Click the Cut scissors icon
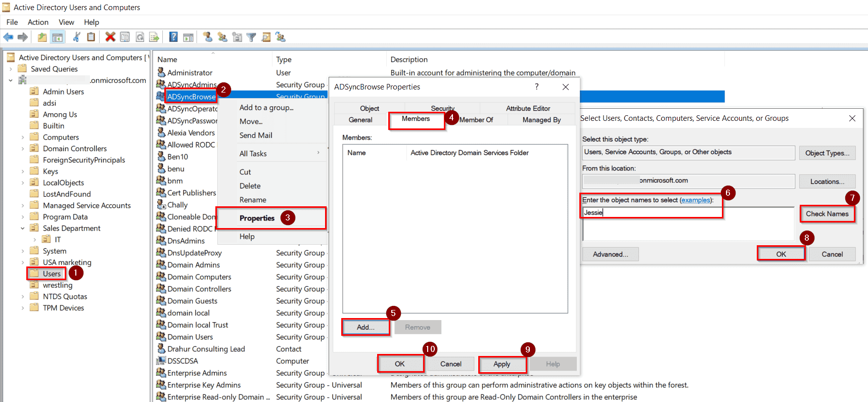 tap(77, 37)
